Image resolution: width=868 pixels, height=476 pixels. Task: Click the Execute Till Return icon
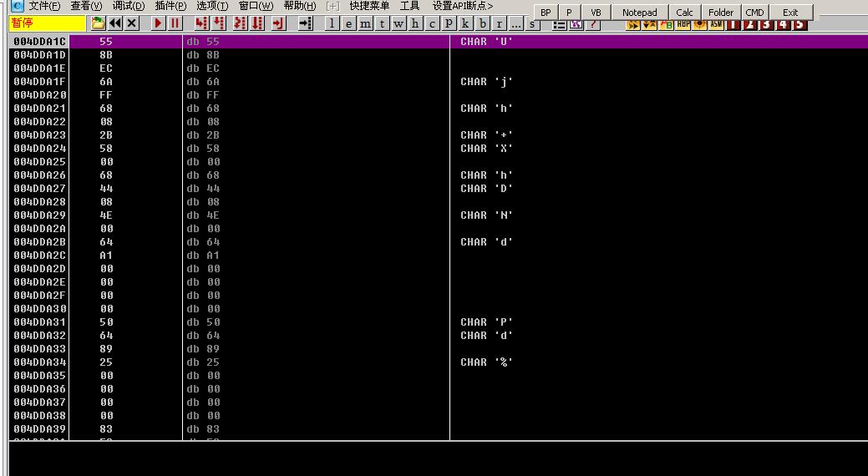(278, 23)
